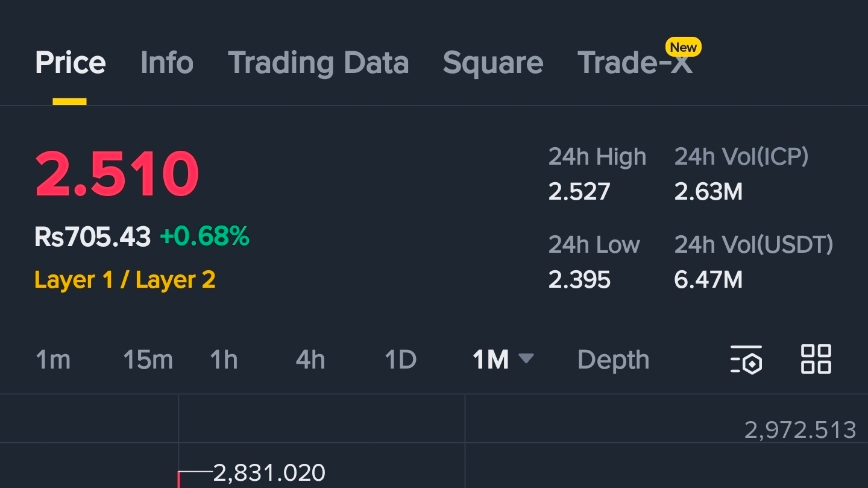Pick the 1D chart interval
Viewport: 868px width, 488px height.
tap(400, 360)
